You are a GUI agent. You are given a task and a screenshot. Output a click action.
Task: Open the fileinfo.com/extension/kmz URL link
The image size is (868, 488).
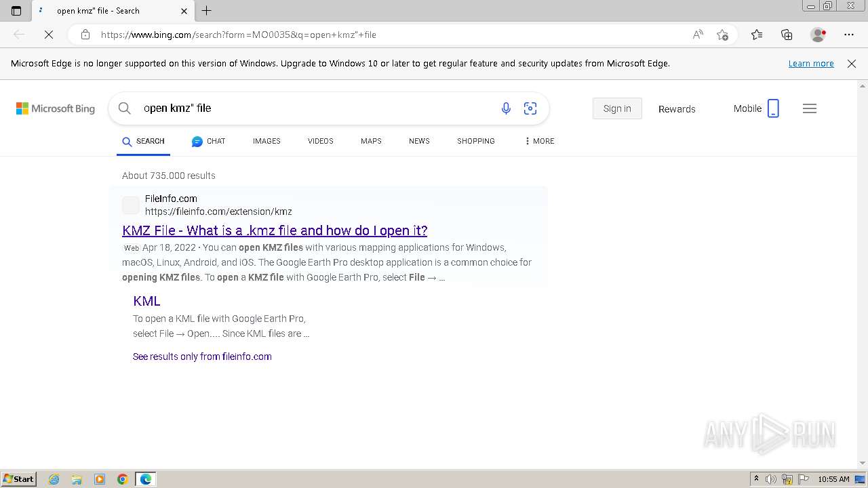(218, 211)
